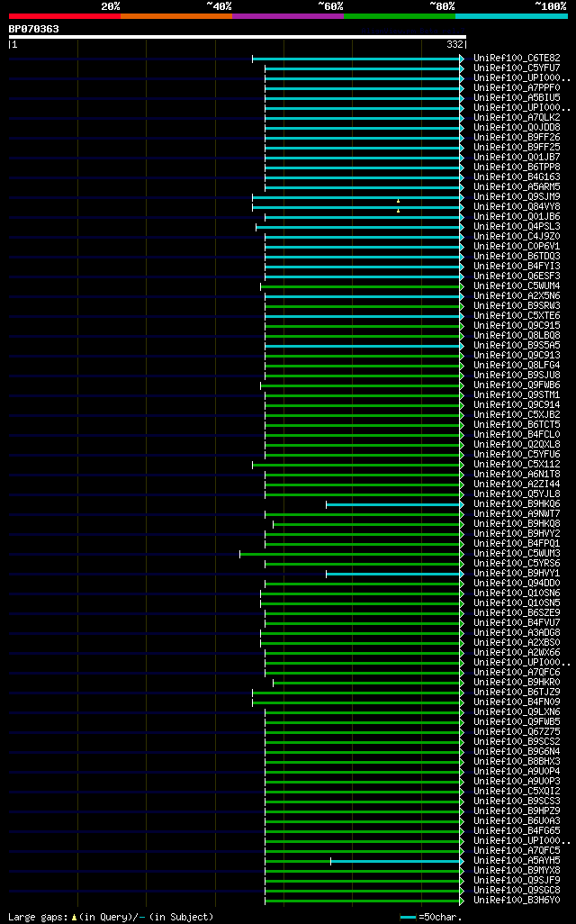Image resolution: width=576 pixels, height=924 pixels.
Task: Select the UniRef100_A7QFC6 label
Action: click(517, 673)
